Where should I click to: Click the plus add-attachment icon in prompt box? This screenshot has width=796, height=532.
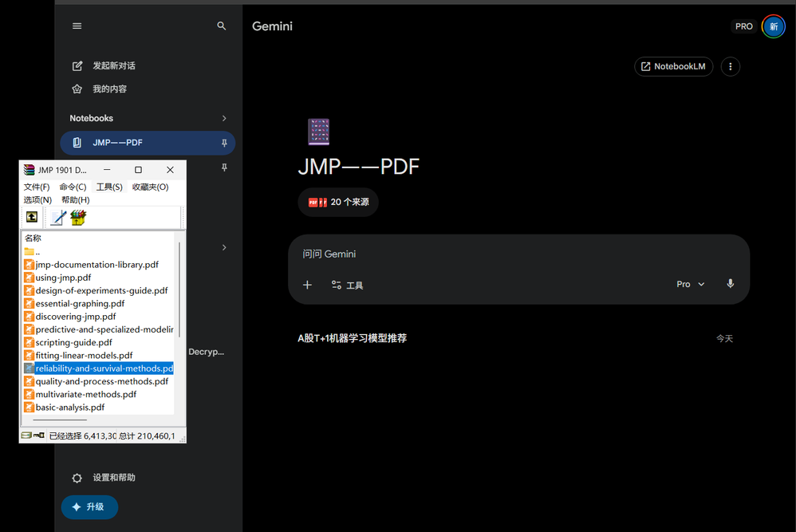tap(307, 285)
